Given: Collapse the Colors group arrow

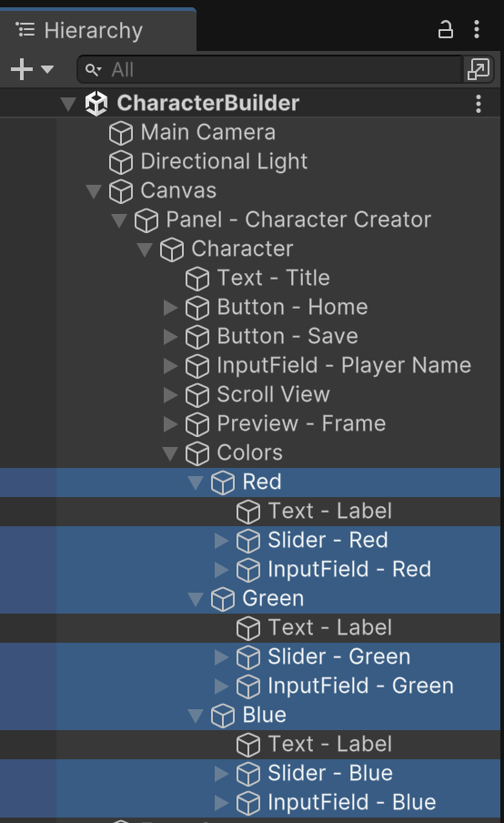Looking at the screenshot, I should 170,453.
